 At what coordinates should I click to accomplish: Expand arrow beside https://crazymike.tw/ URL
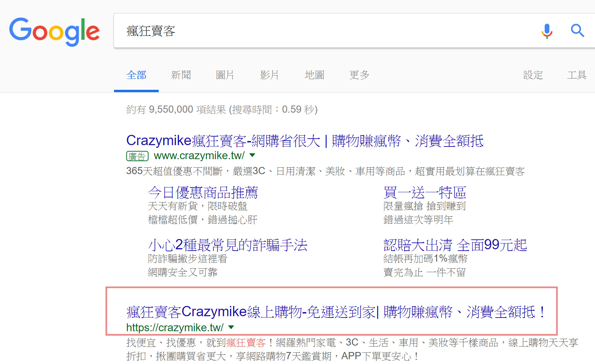(x=231, y=327)
